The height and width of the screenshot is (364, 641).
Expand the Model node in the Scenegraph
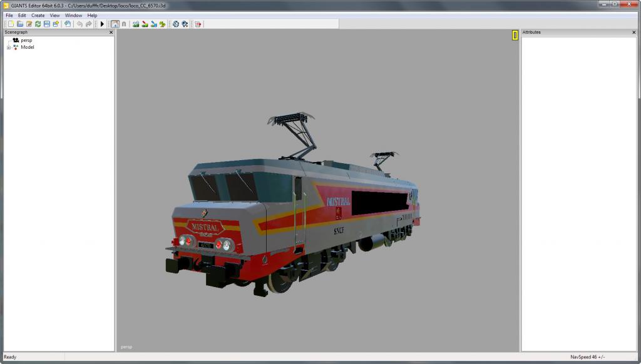tap(9, 48)
